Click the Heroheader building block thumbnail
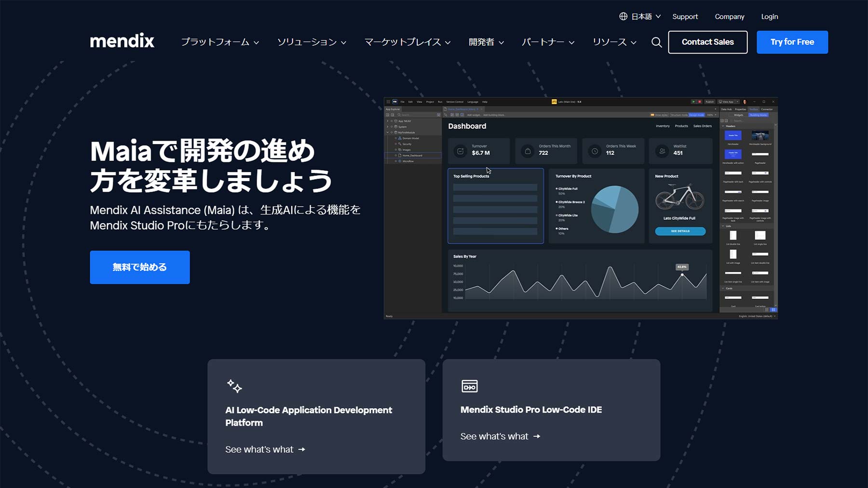The width and height of the screenshot is (868, 488). coord(732,135)
